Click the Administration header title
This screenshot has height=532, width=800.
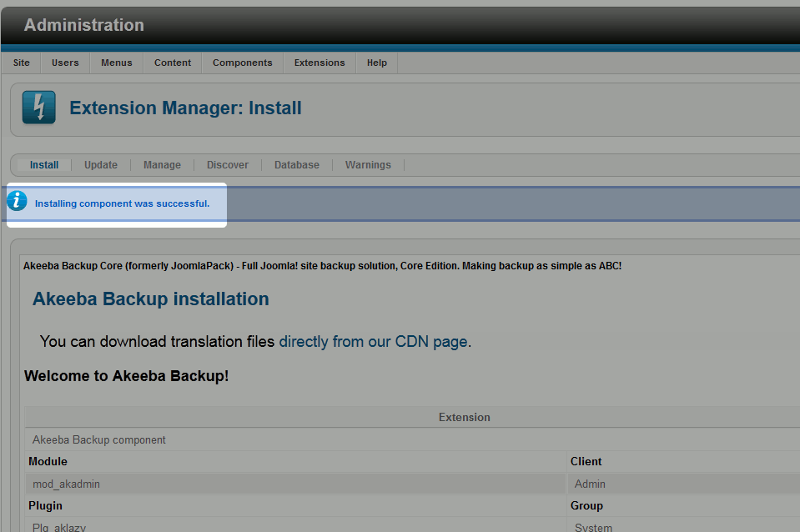[x=83, y=25]
